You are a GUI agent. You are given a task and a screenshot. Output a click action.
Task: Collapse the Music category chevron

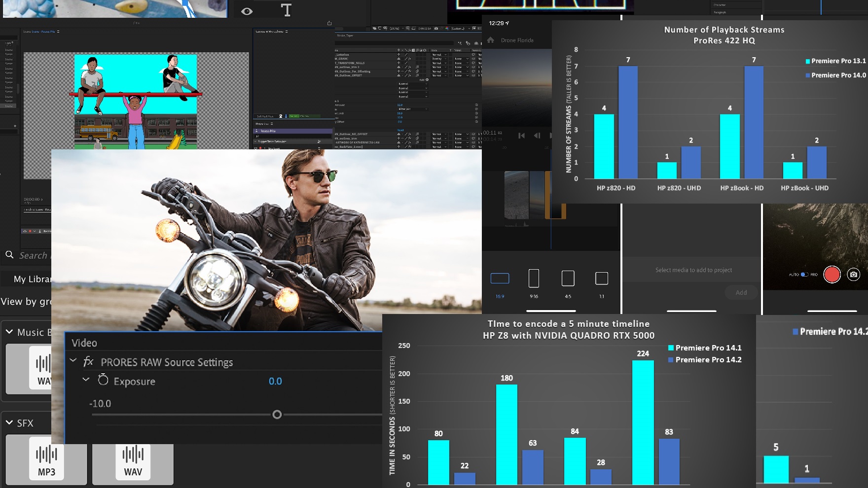coord(9,332)
